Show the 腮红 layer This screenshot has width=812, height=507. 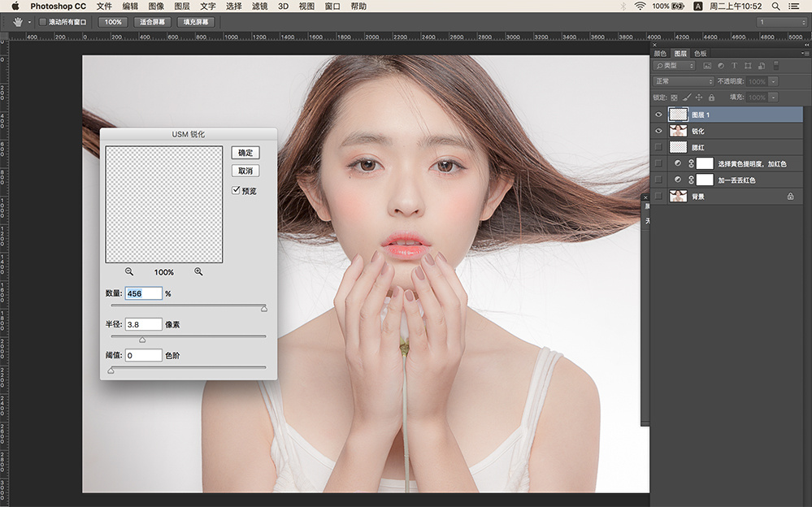coord(658,147)
